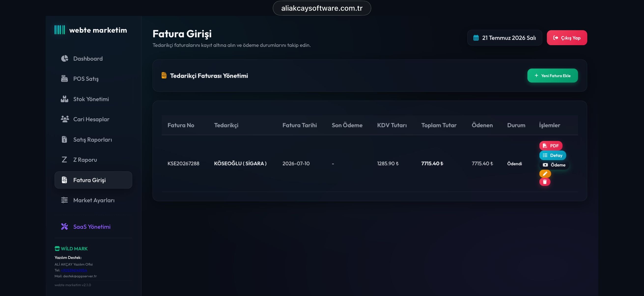Click the ALİ AKÇAY Yazılım Ofisi text
The width and height of the screenshot is (644, 296).
click(73, 264)
